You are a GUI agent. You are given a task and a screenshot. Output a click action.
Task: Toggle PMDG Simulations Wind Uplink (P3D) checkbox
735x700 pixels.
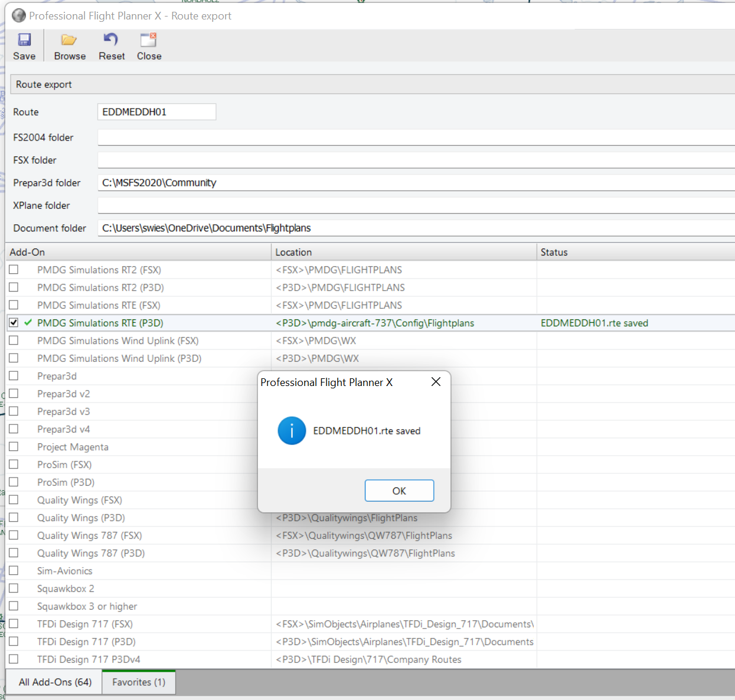(14, 358)
